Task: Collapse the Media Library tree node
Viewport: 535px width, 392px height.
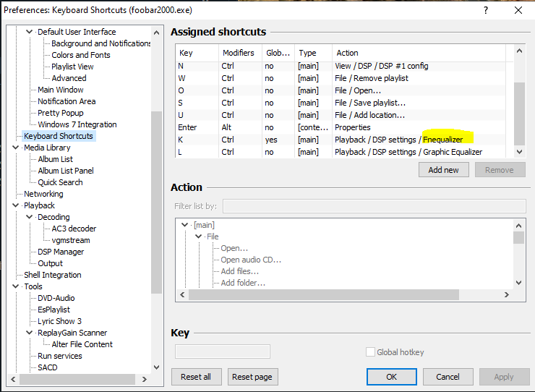Action: tap(17, 148)
